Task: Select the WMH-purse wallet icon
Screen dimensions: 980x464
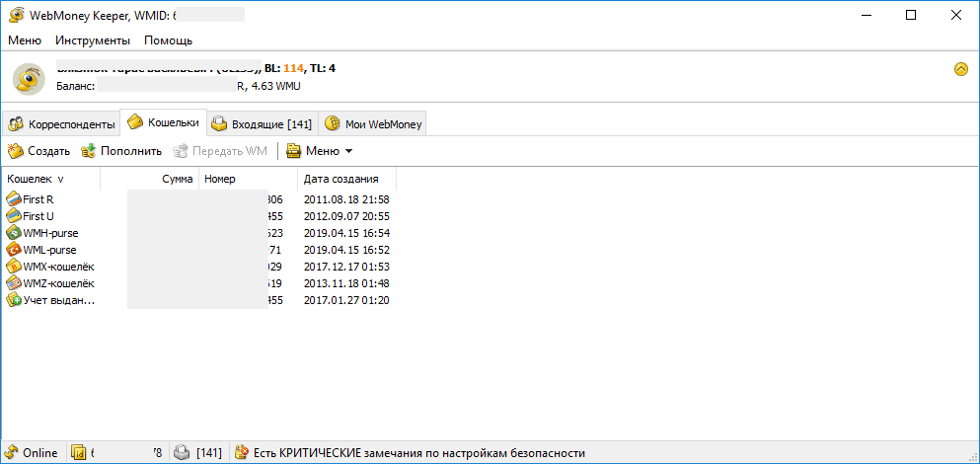Action: point(14,233)
